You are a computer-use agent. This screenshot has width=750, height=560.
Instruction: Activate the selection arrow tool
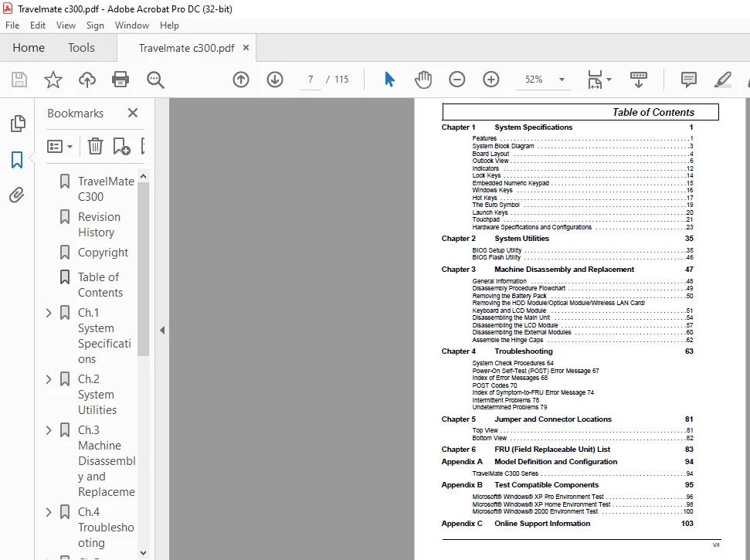click(x=389, y=80)
